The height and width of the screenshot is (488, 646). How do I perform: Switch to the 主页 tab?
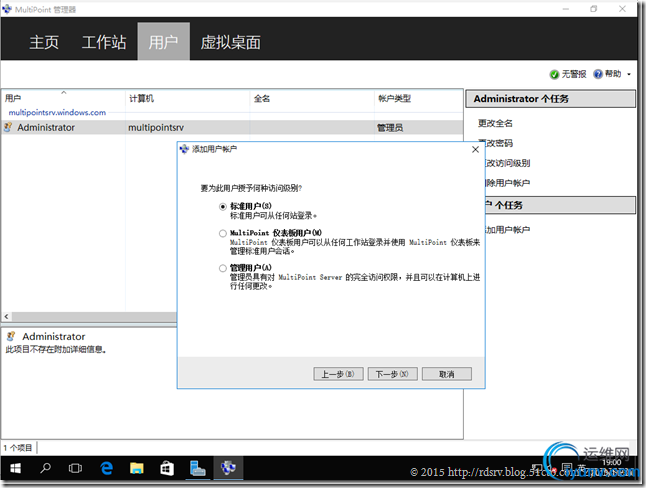click(44, 42)
